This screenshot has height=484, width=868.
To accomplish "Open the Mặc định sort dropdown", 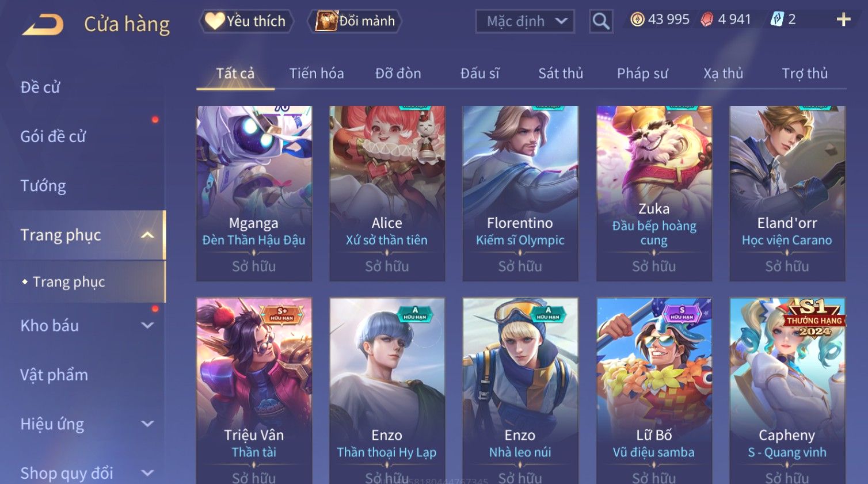I will pyautogui.click(x=525, y=21).
